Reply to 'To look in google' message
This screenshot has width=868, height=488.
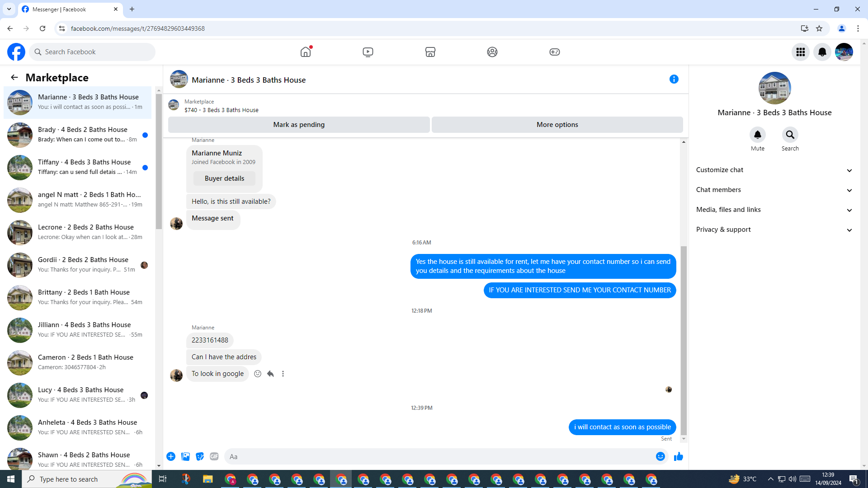click(x=270, y=374)
